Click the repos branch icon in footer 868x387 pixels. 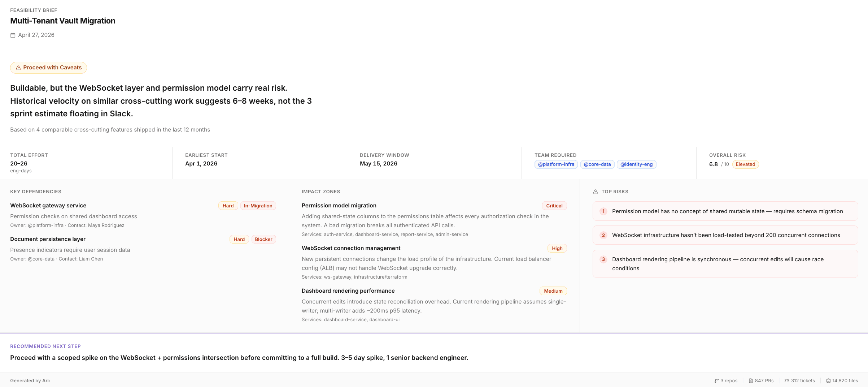click(x=716, y=381)
